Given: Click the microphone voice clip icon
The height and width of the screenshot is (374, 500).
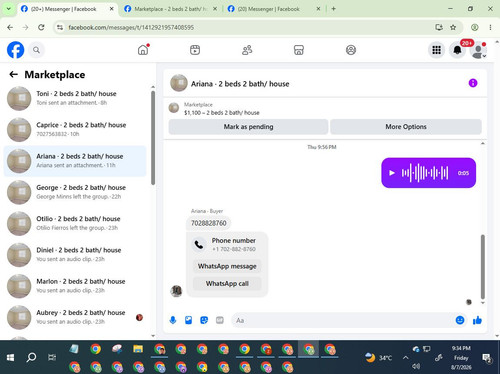Looking at the screenshot, I should [x=173, y=320].
